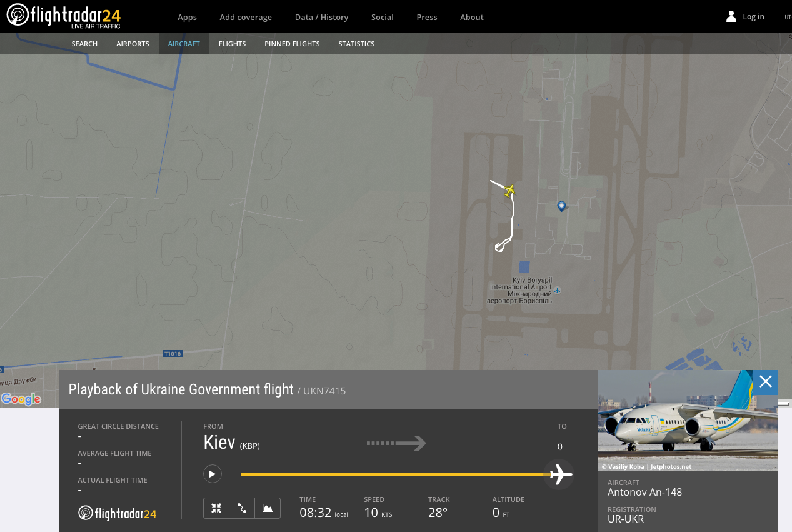Open the Press page
This screenshot has width=792, height=532.
pyautogui.click(x=427, y=17)
